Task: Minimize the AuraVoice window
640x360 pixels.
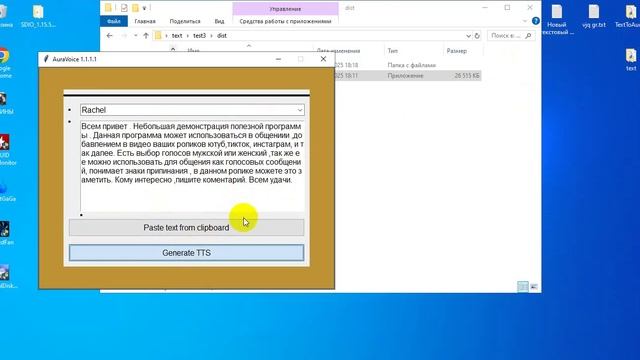Action: coord(278,59)
